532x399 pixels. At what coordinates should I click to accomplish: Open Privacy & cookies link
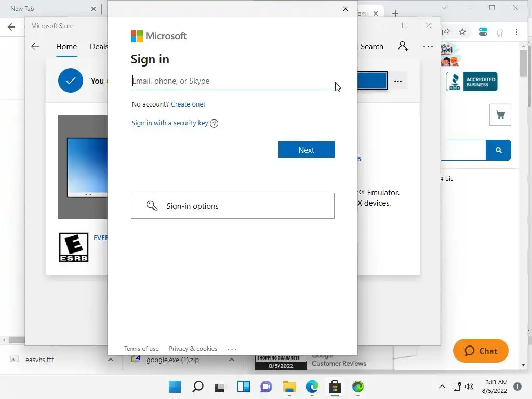(x=193, y=349)
